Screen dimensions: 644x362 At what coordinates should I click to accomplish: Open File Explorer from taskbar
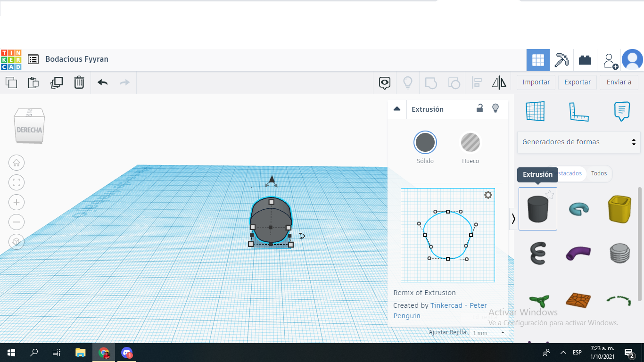tap(81, 353)
